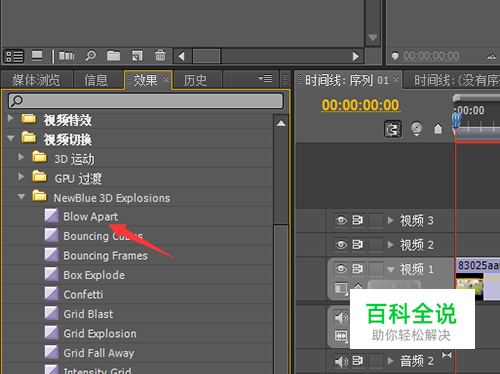
Task: Switch project panel to icon view
Action: coord(37,56)
